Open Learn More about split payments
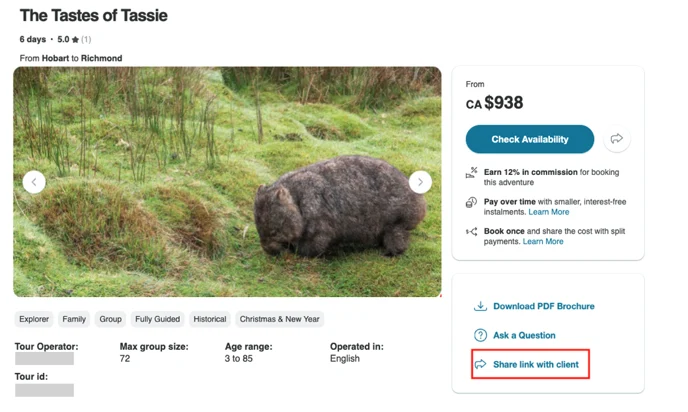Viewport: 688px width, 412px height. click(543, 241)
